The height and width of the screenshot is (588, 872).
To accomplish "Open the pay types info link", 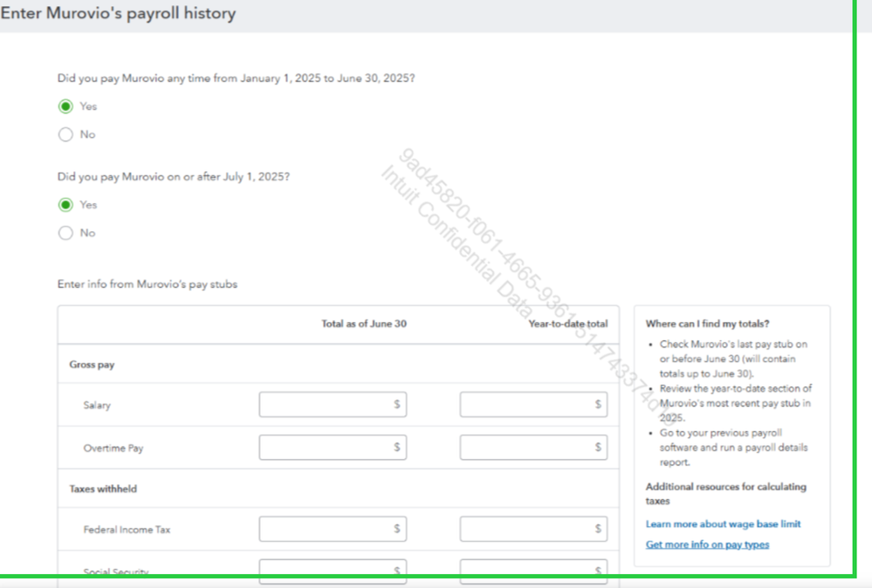I will pyautogui.click(x=707, y=544).
